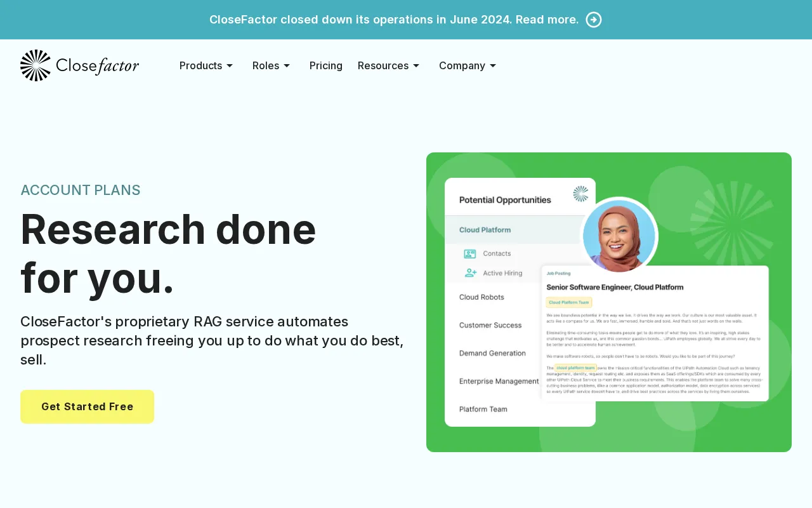Click the Get Started Free button
The image size is (812, 508).
tap(87, 406)
